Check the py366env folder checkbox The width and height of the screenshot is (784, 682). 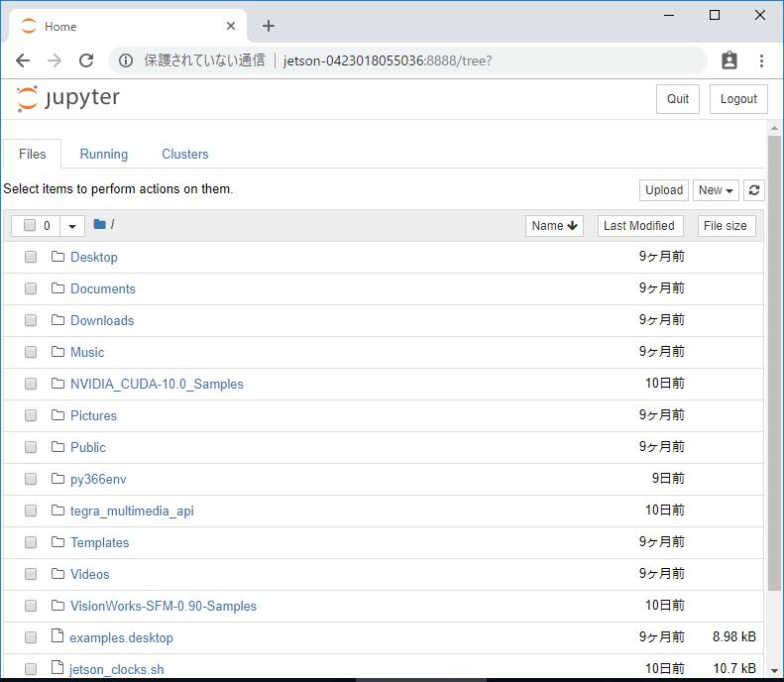pyautogui.click(x=31, y=480)
